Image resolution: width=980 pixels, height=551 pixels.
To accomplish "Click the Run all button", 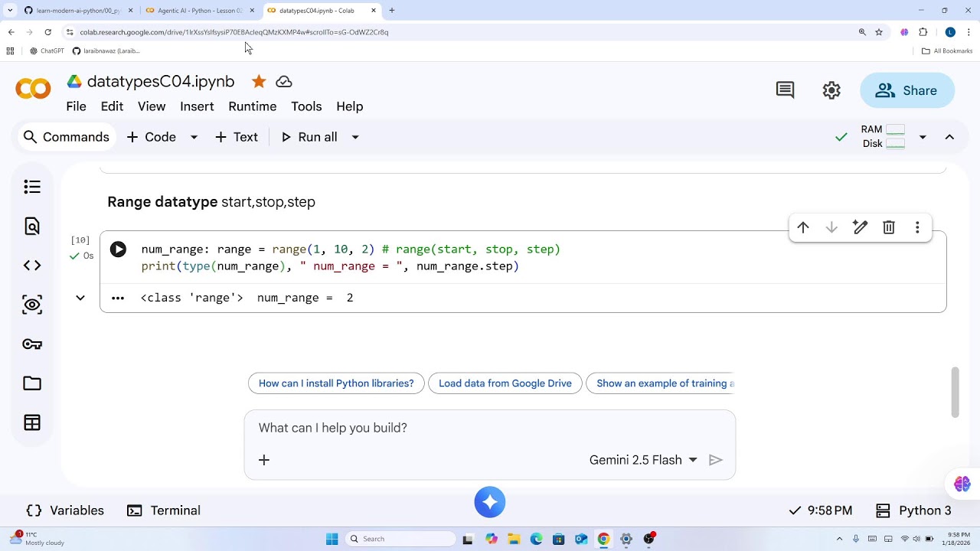I will [309, 137].
